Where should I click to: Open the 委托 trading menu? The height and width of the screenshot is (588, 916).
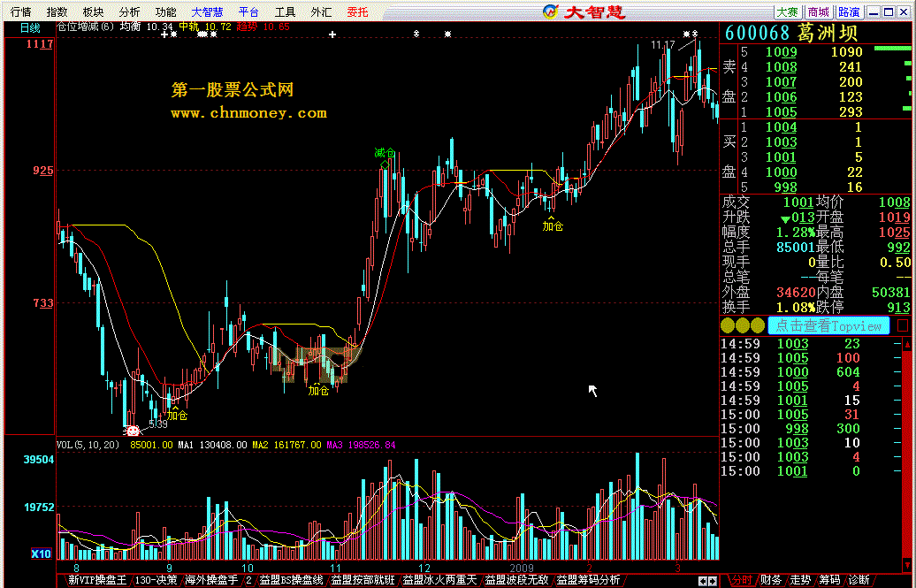point(357,12)
